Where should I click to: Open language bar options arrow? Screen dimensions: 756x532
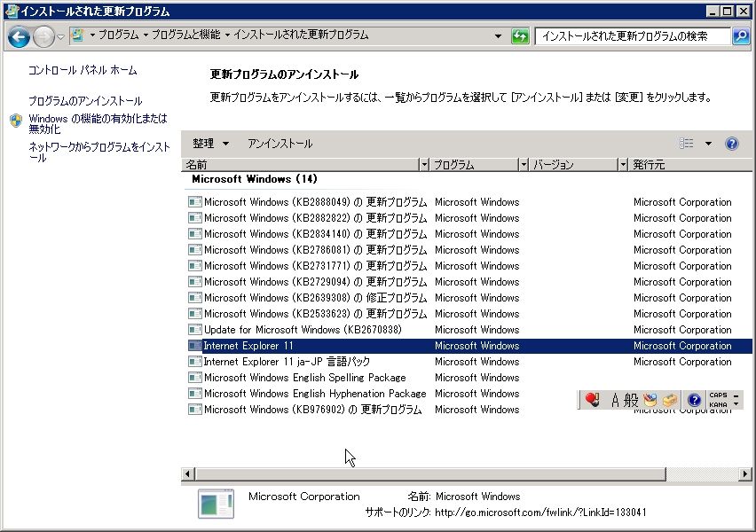coord(736,403)
